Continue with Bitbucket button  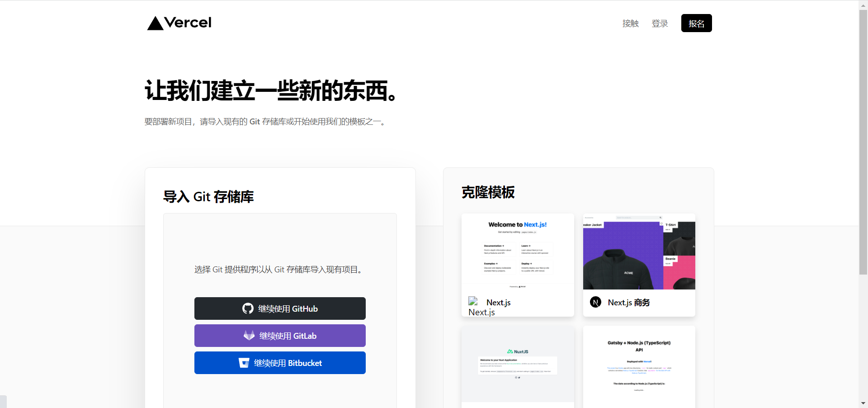point(280,363)
